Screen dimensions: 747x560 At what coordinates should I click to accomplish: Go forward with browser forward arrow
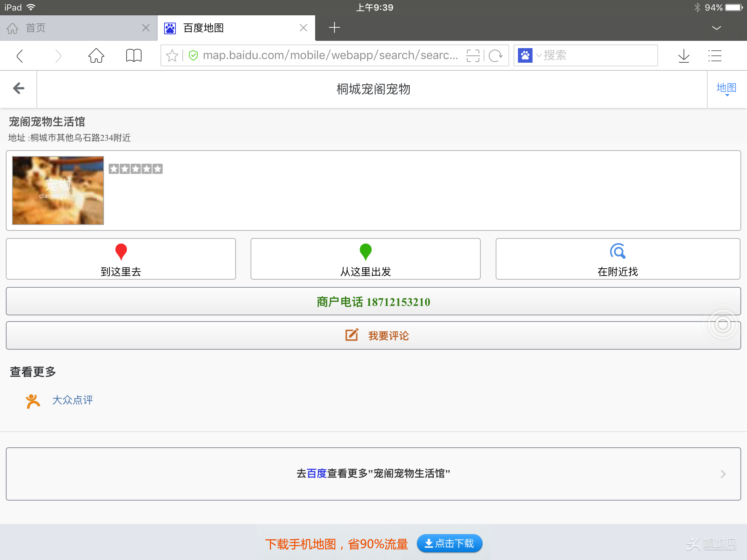pos(58,56)
